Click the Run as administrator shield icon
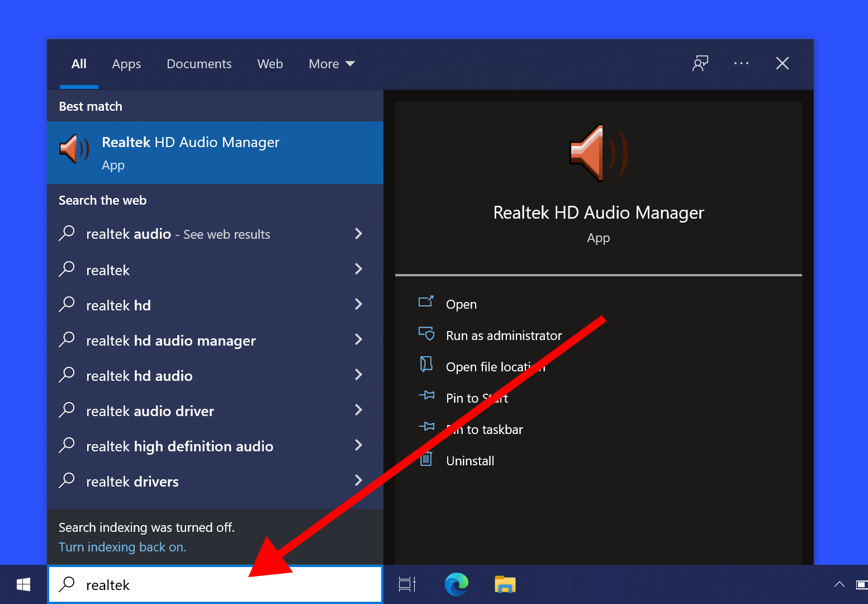The image size is (868, 604). [x=426, y=334]
